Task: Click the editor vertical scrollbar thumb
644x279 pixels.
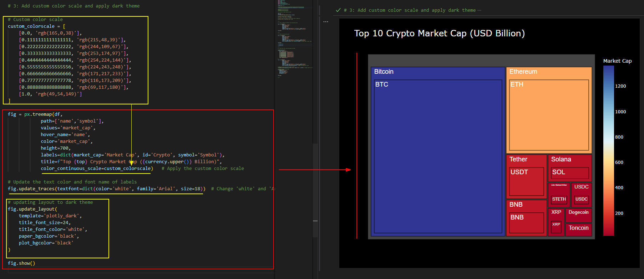Action: 315,191
